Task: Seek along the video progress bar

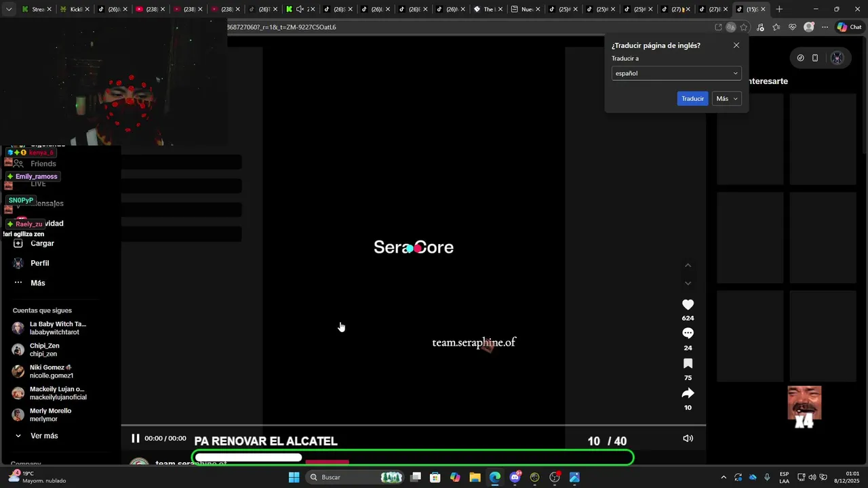Action: tap(413, 425)
